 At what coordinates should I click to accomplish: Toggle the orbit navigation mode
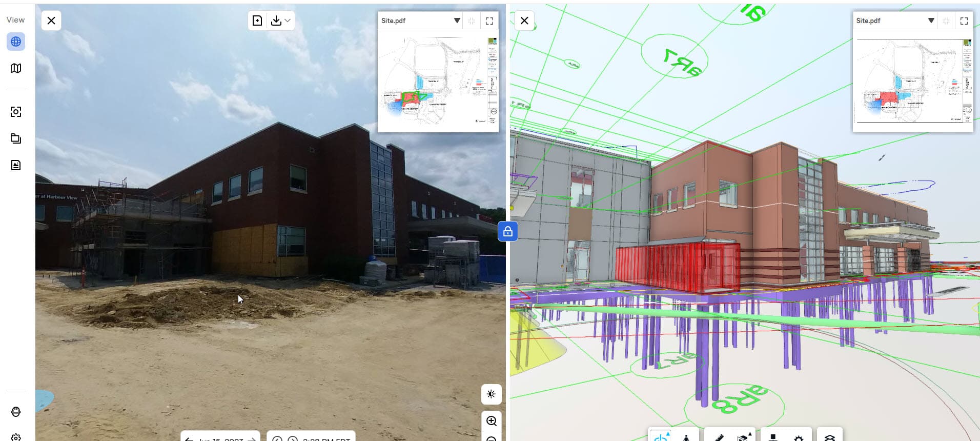(x=661, y=437)
